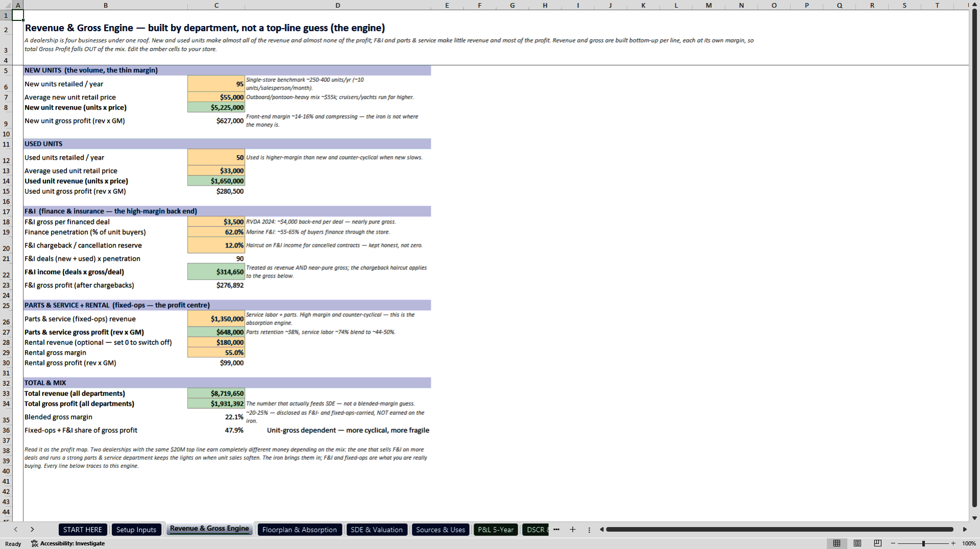
Task: Select Revenue & Gross Engine tab
Action: tap(209, 529)
